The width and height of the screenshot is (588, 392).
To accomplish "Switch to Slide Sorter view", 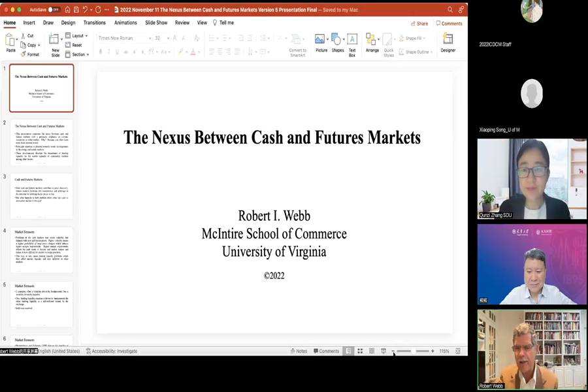I will point(360,351).
